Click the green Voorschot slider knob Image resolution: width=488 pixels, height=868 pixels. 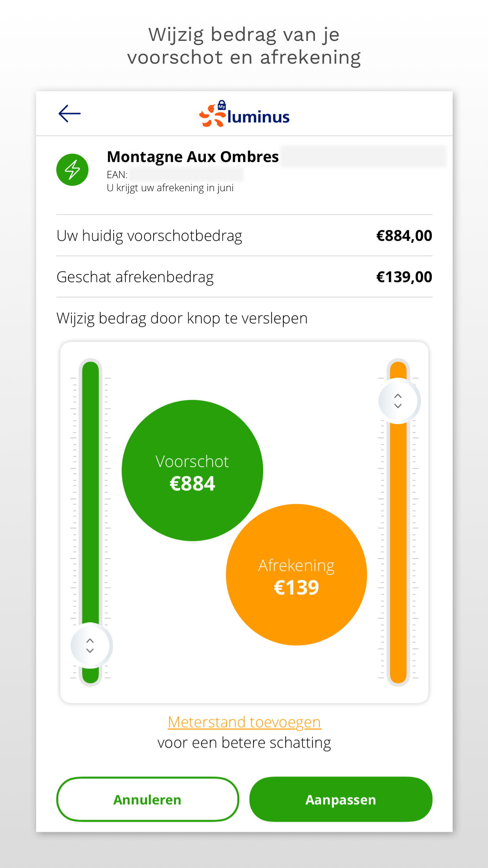coord(91,645)
